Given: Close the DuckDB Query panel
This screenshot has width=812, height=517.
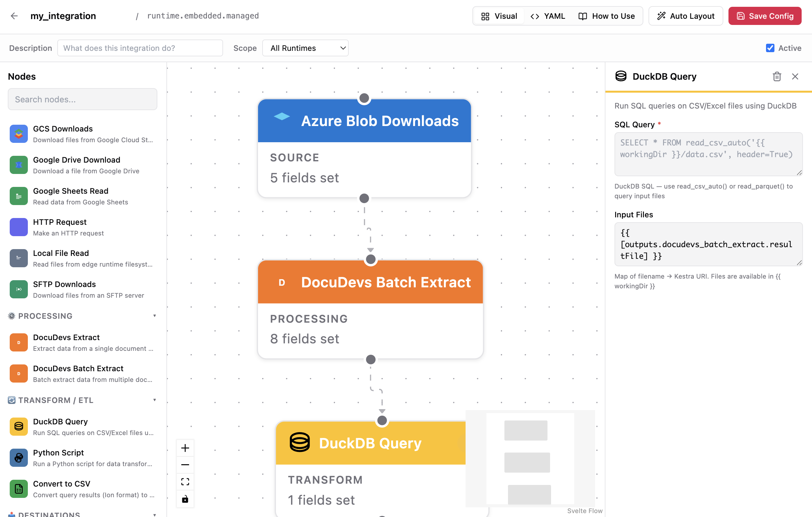Looking at the screenshot, I should tap(795, 76).
